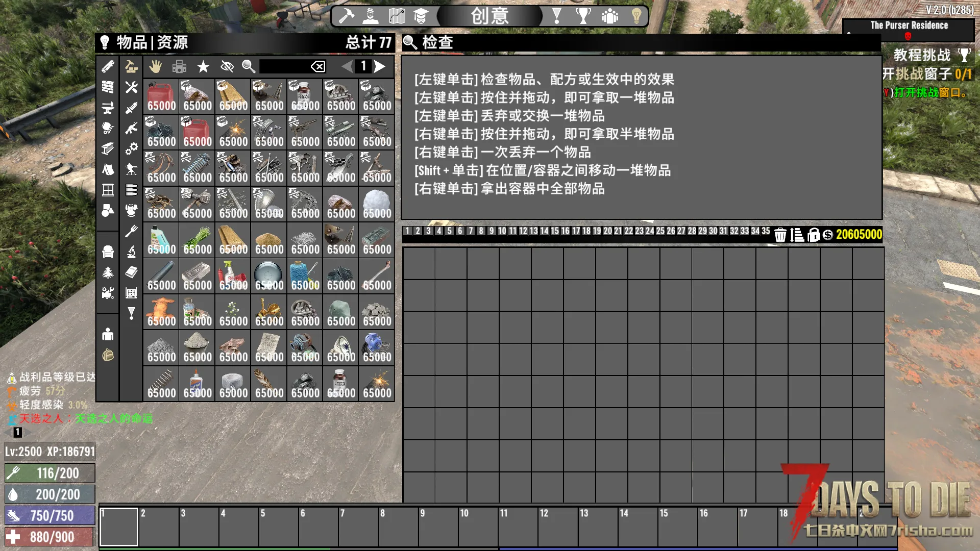
Task: Filter by cement mixer category
Action: click(x=108, y=128)
